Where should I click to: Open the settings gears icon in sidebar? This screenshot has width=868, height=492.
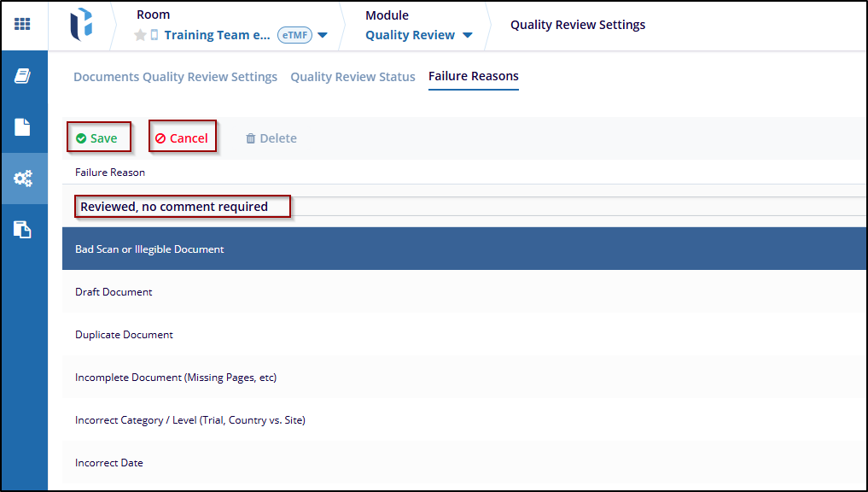[x=23, y=179]
